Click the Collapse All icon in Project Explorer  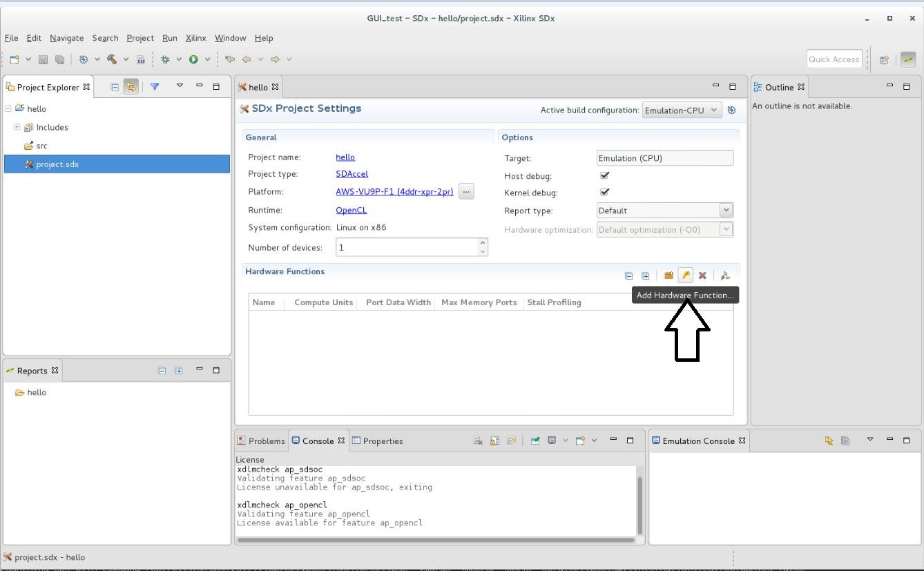coord(115,86)
